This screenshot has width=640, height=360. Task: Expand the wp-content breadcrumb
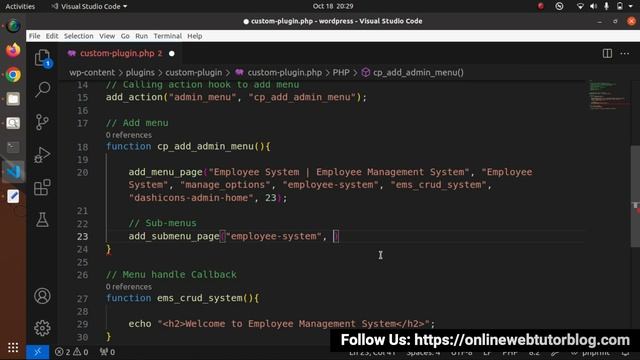pos(92,73)
